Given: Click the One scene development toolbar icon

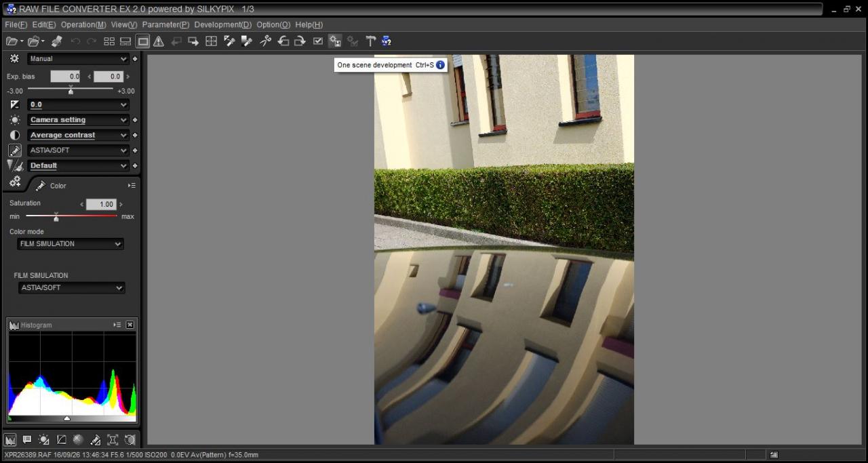Looking at the screenshot, I should pyautogui.click(x=335, y=41).
